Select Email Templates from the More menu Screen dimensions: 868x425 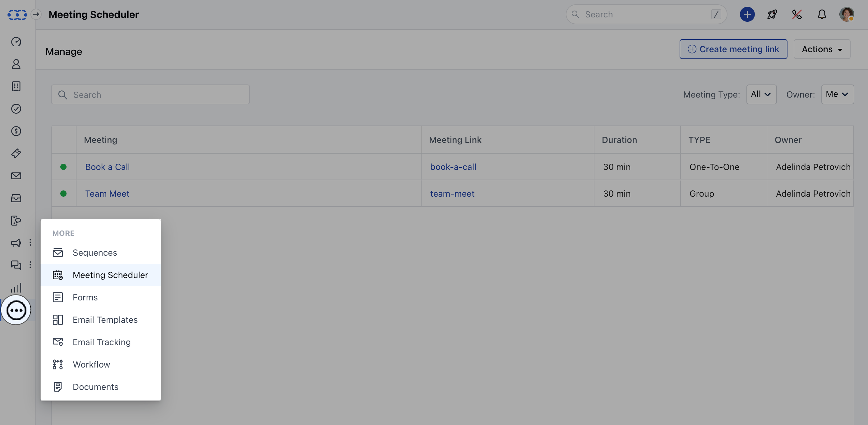click(x=105, y=320)
